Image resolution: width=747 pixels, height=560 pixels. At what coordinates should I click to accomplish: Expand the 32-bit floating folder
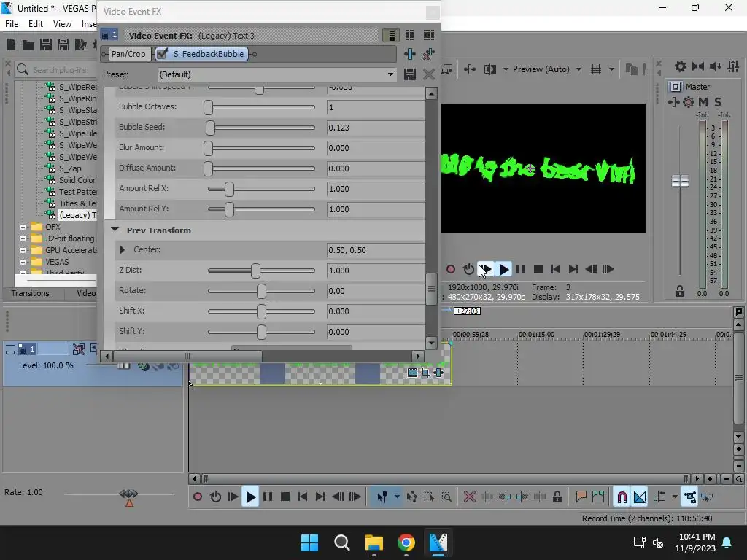pyautogui.click(x=23, y=238)
